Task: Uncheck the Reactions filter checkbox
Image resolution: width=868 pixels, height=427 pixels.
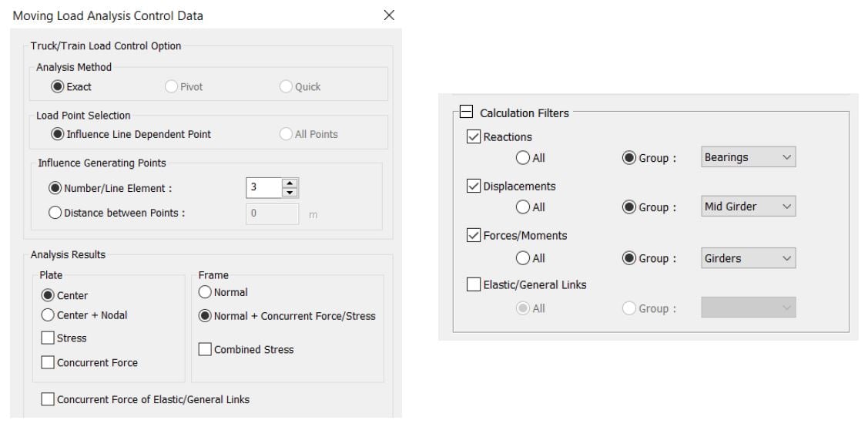Action: [x=474, y=136]
